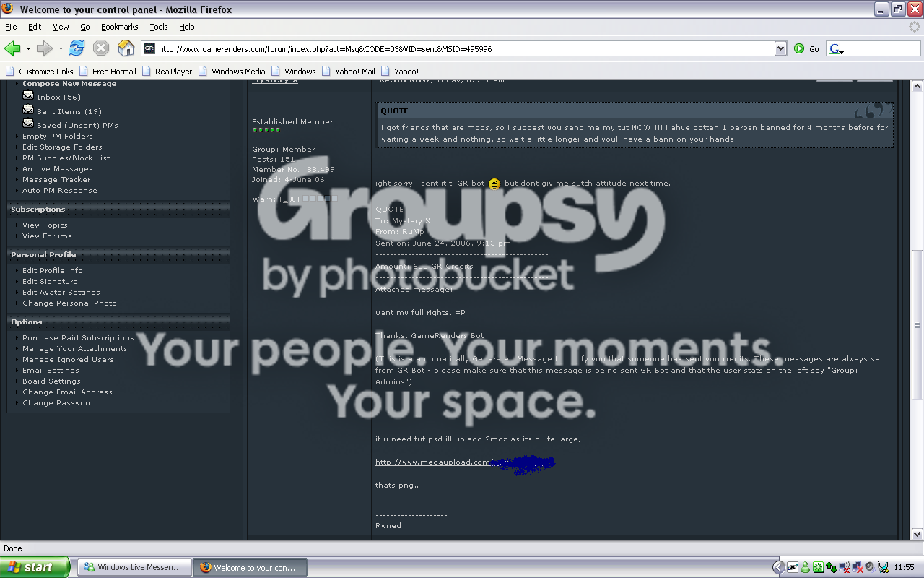924x578 pixels.
Task: Open the forward history dropdown arrow
Action: point(61,49)
